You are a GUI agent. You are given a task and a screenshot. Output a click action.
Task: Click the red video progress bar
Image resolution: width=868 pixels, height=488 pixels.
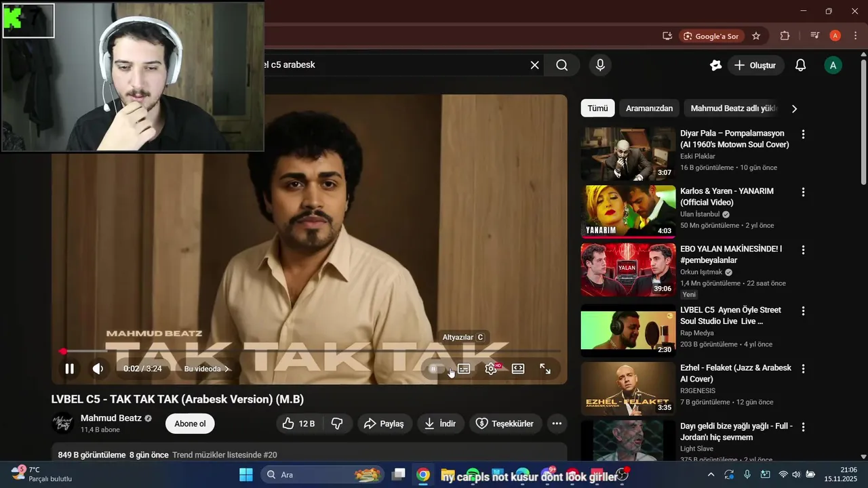(309, 351)
